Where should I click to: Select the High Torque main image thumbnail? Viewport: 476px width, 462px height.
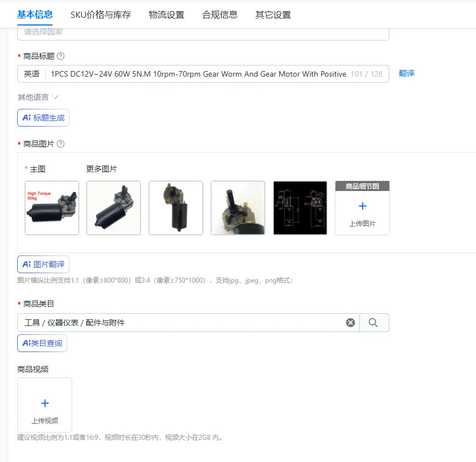(52, 208)
